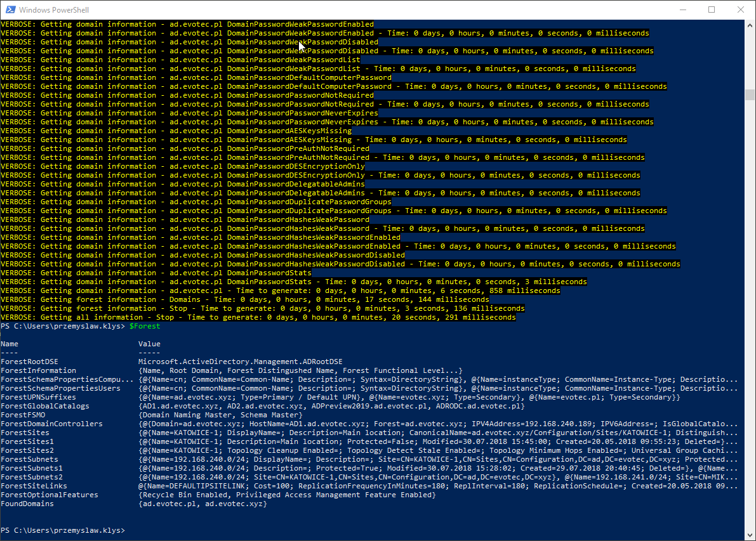This screenshot has height=541, width=756.
Task: Click the scrollbar thumb near the top
Action: (x=750, y=94)
